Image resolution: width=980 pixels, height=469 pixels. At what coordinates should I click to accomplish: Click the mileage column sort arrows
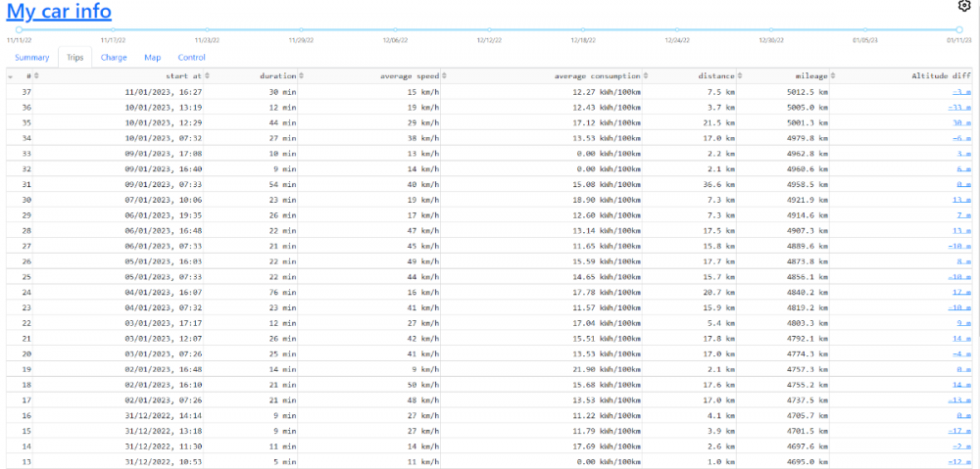tap(832, 75)
